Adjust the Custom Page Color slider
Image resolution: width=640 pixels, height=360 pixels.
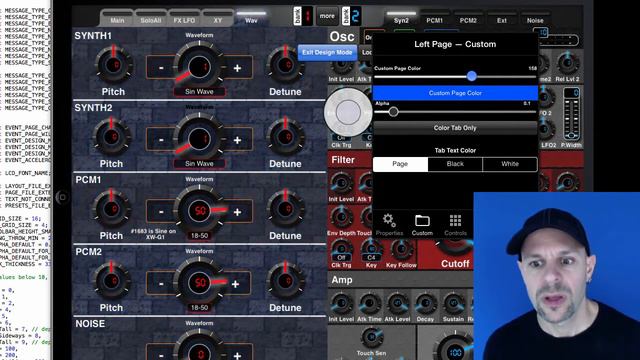point(471,76)
